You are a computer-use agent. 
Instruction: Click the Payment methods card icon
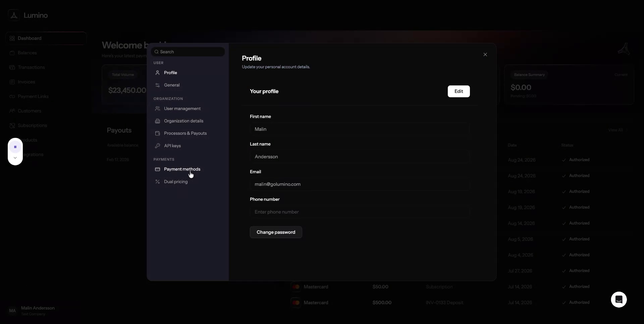tap(157, 169)
